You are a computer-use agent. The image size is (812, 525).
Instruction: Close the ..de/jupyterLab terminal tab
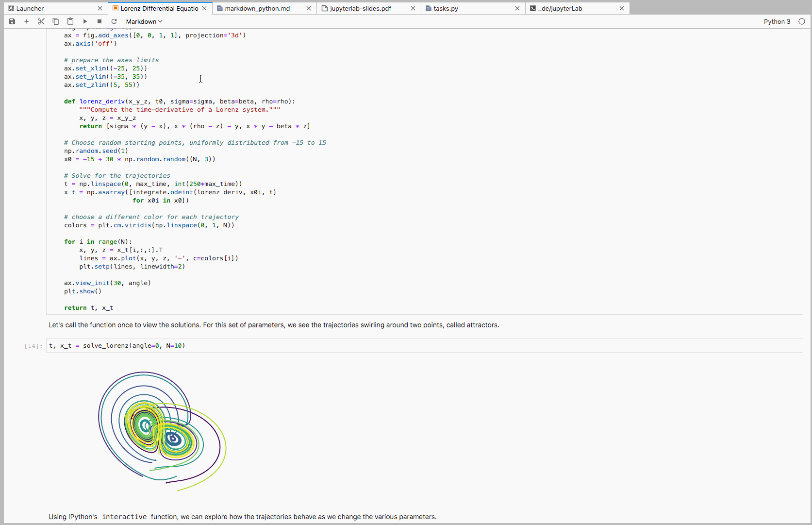[622, 8]
